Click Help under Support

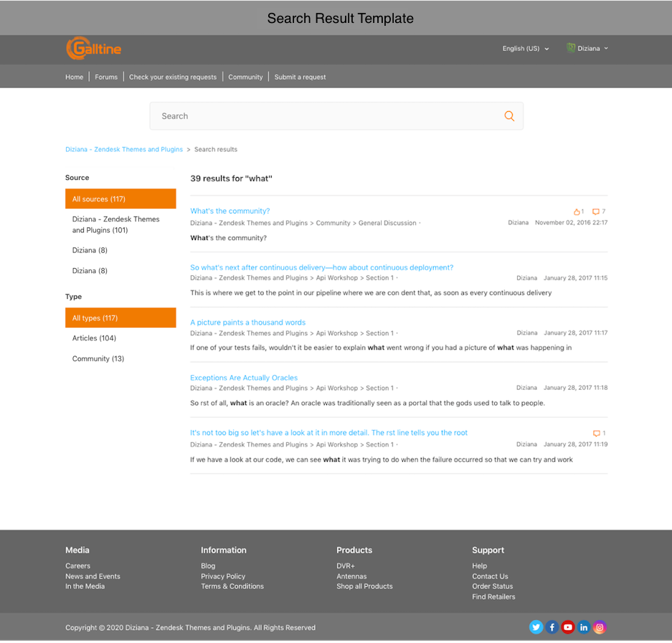(480, 566)
